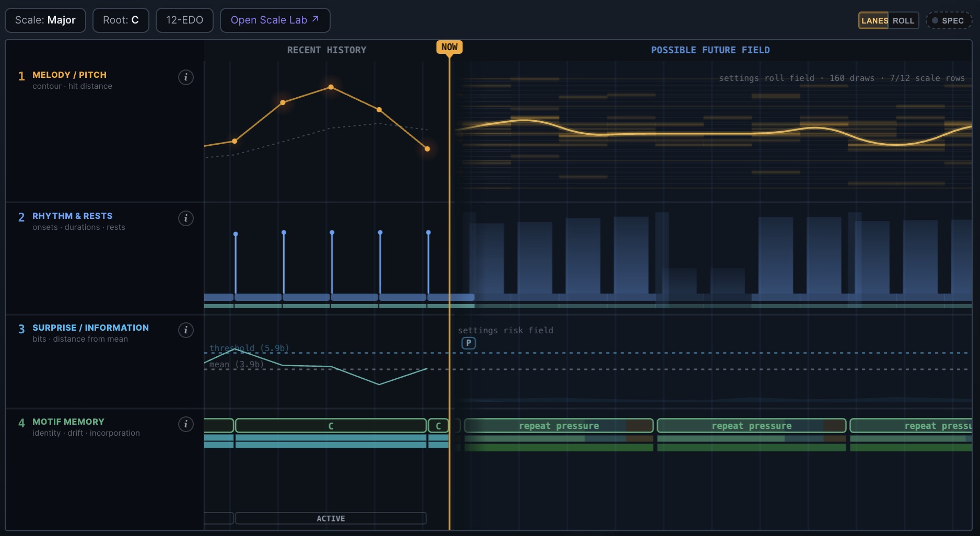980x536 pixels.
Task: Click the melody contour peak point
Action: pyautogui.click(x=331, y=87)
